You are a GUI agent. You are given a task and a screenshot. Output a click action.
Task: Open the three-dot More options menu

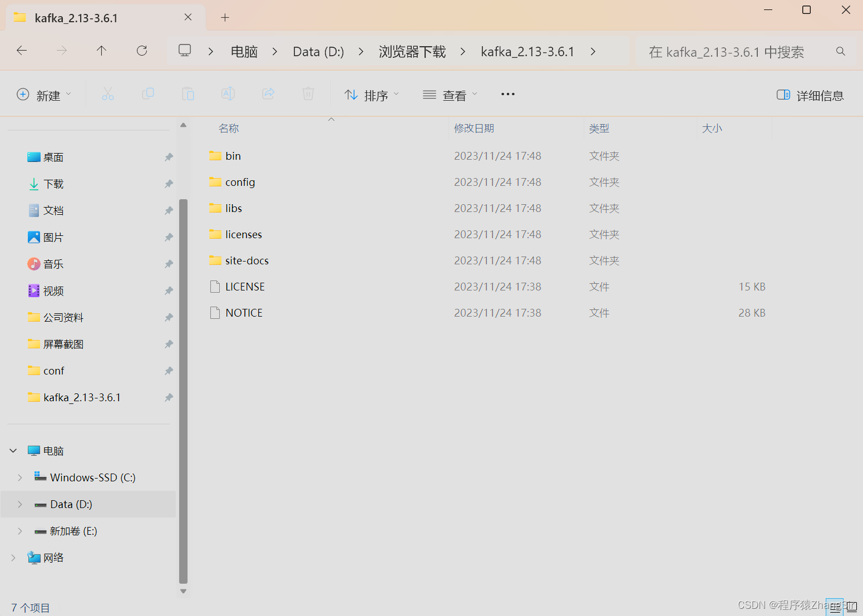pos(508,94)
